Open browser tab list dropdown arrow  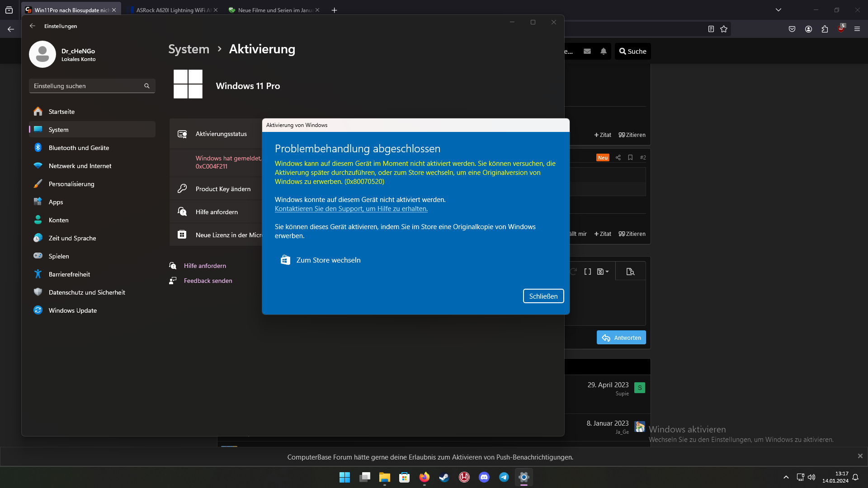click(778, 10)
